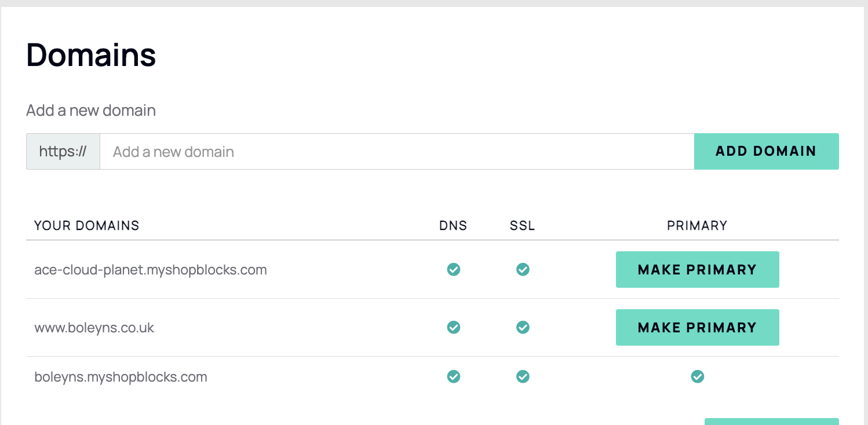Click the DNS checkmark for boleyns.myshopblocks.com

pos(453,376)
